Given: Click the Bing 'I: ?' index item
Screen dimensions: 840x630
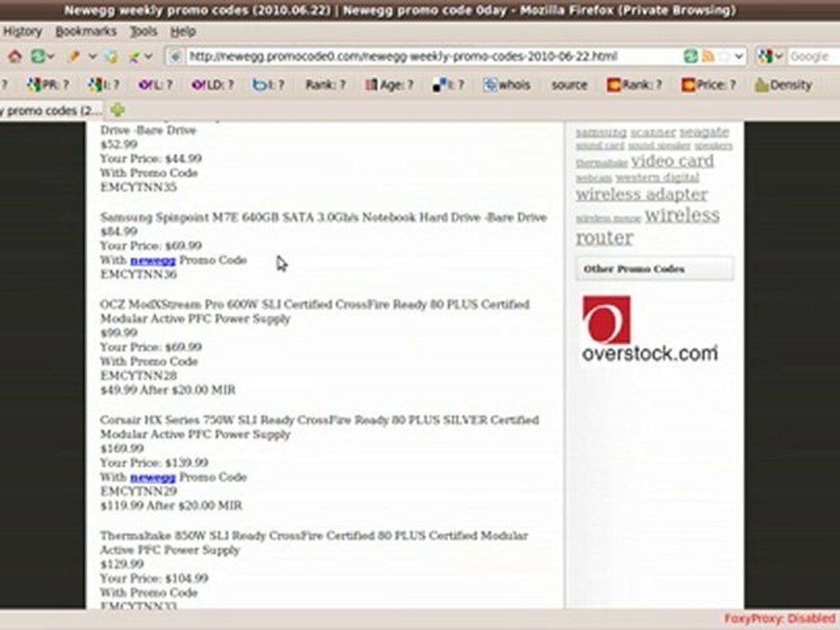Looking at the screenshot, I should pyautogui.click(x=268, y=85).
